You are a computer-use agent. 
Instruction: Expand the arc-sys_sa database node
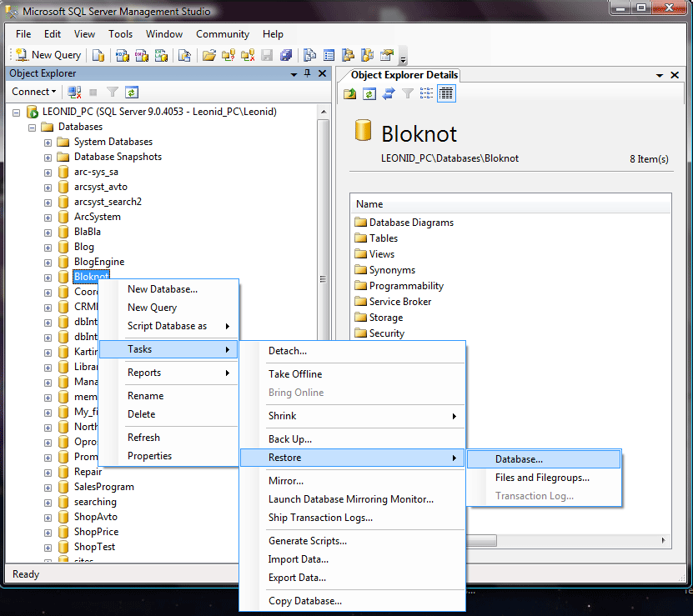pos(48,173)
